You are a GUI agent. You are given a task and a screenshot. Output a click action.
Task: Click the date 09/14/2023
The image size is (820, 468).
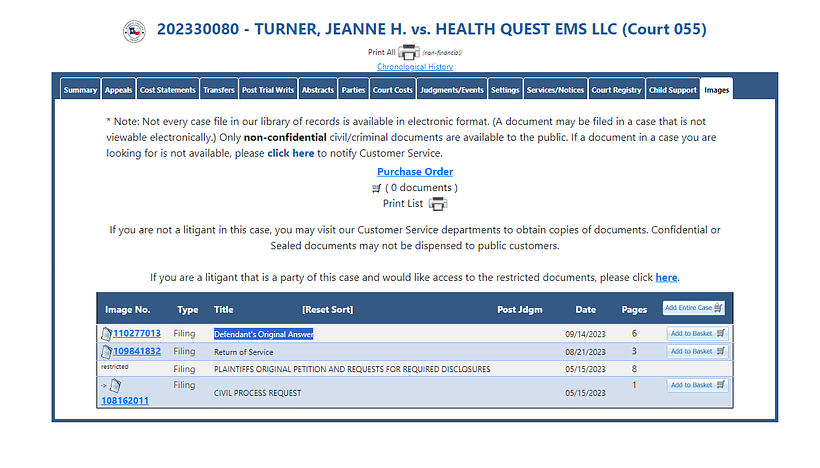click(x=585, y=334)
